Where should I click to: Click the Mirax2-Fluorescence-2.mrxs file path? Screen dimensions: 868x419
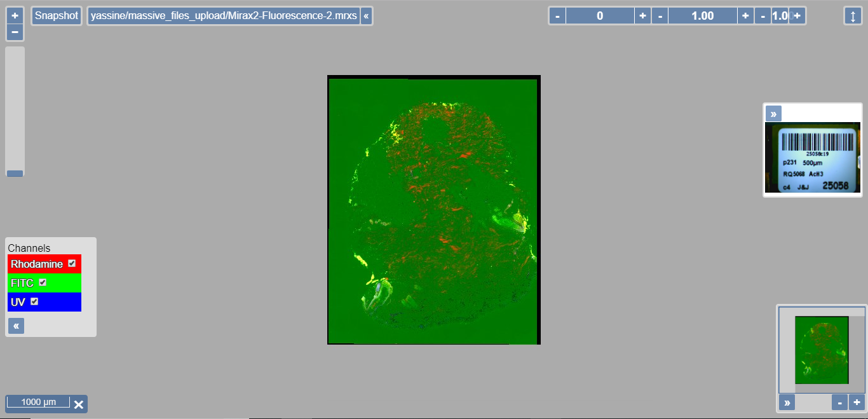[x=224, y=16]
